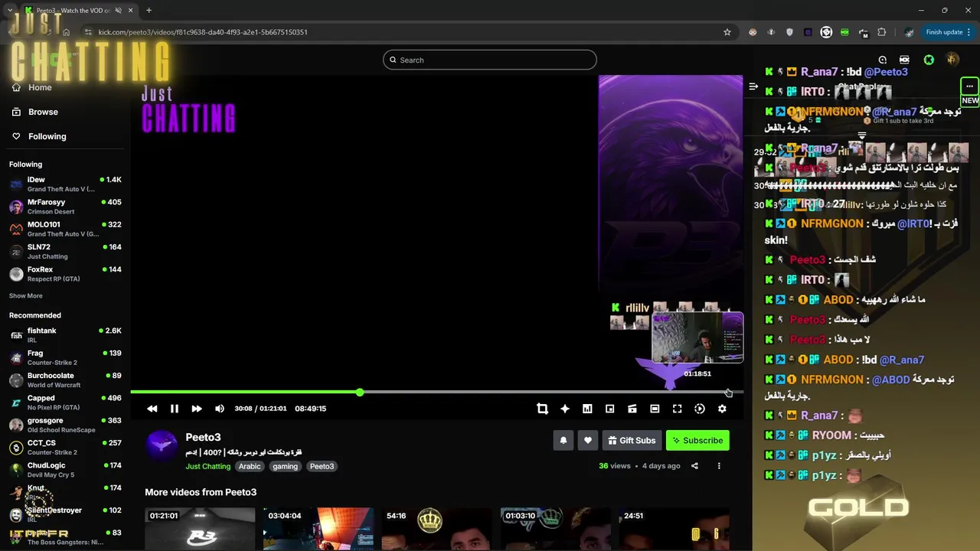Open ChudLogic recommended channel
This screenshot has width=980, height=551.
click(x=66, y=470)
